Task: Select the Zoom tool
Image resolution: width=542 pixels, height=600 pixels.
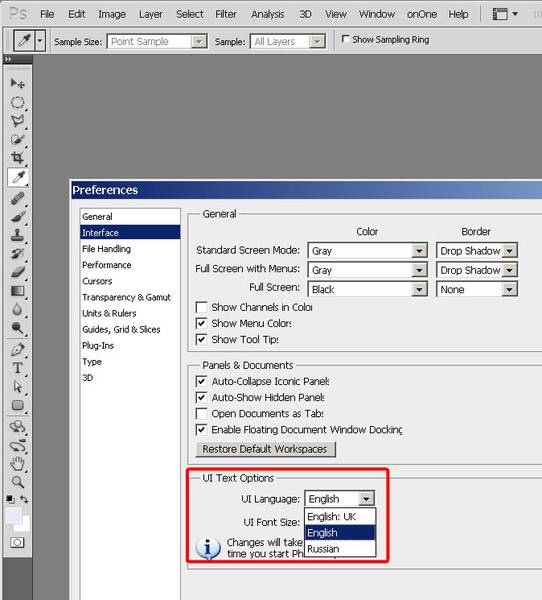Action: (18, 482)
